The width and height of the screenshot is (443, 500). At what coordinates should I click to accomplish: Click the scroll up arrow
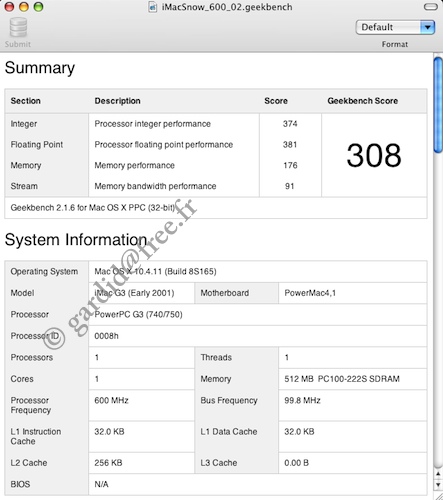[438, 474]
